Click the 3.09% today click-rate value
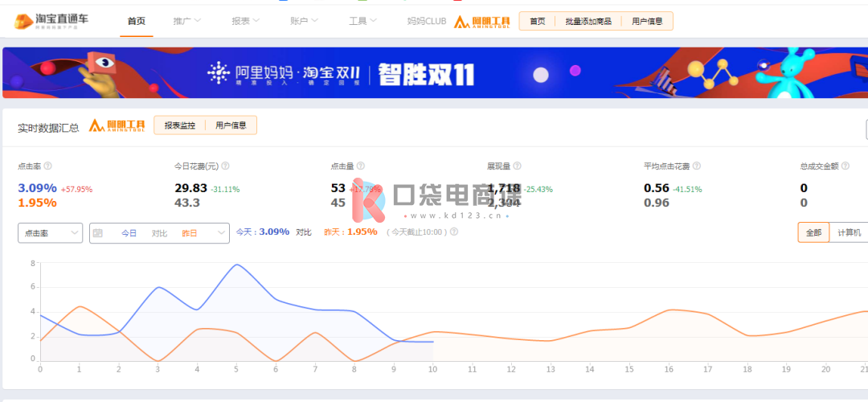The image size is (868, 402). [37, 188]
